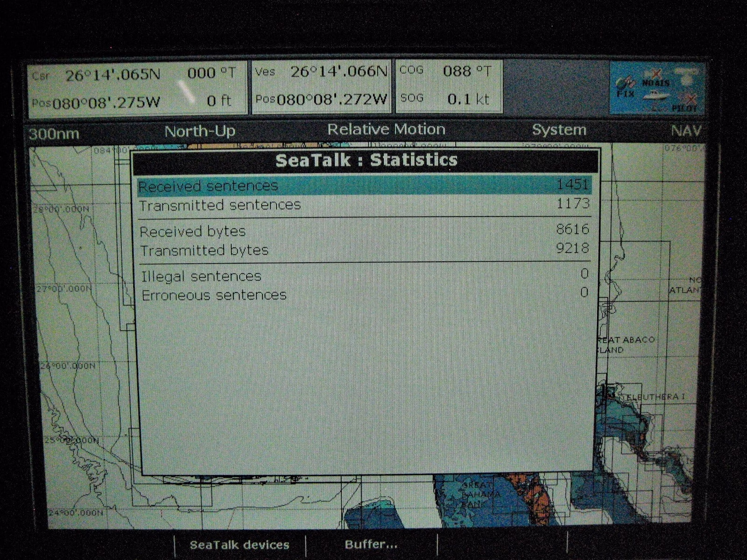
Task: Tap the 300nm chart range indicator
Action: click(x=54, y=134)
